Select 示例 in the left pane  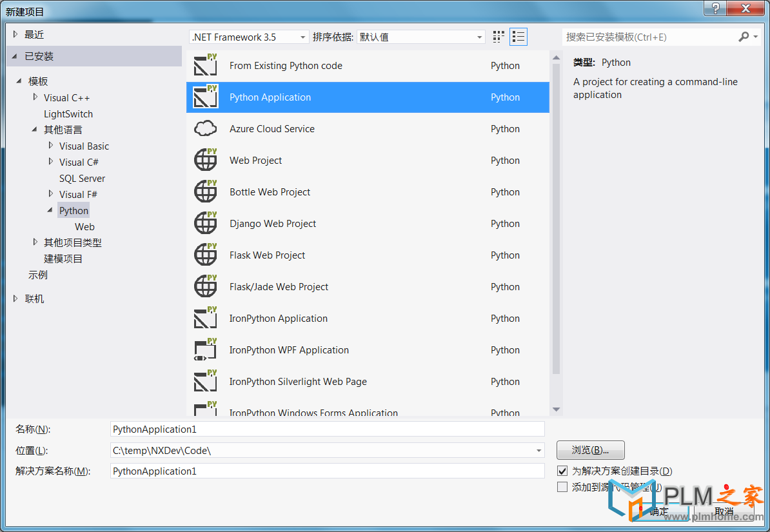tap(38, 275)
